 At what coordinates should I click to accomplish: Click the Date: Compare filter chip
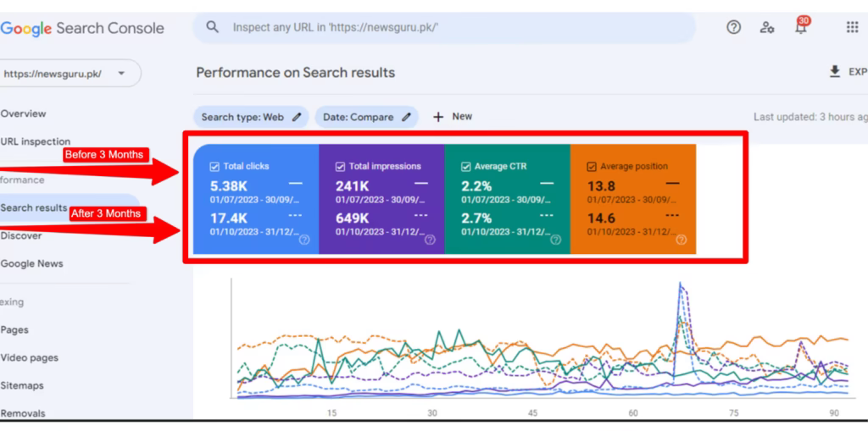[x=366, y=117]
